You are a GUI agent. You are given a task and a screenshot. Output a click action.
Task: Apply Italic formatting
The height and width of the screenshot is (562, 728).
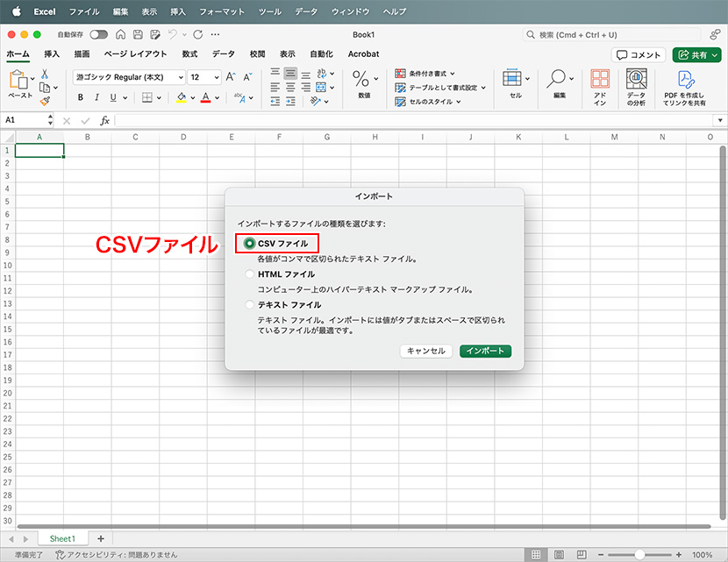96,97
